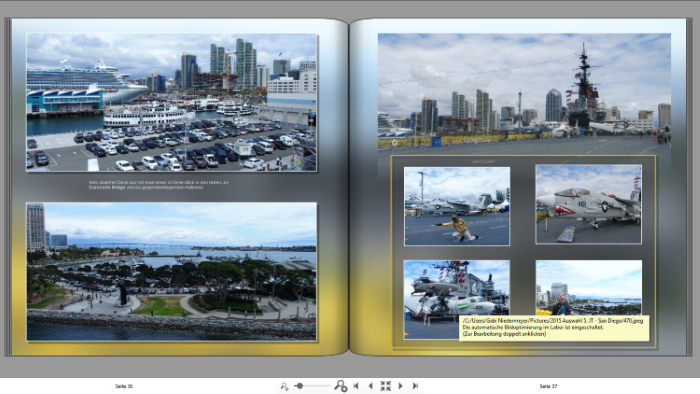Select the Coronado Bridge park panorama photo
Viewport: 700px width, 394px height.
click(172, 272)
